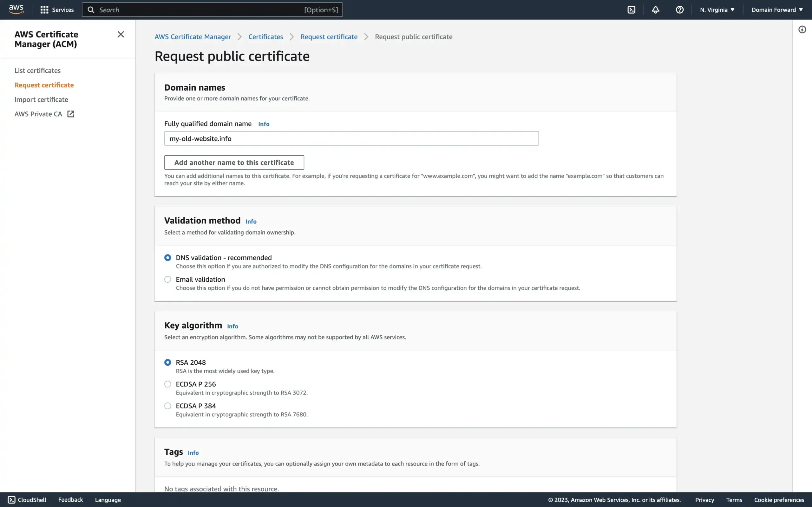Select ECDSA P 256 key algorithm
Viewport: 812px width, 507px height.
click(x=167, y=384)
